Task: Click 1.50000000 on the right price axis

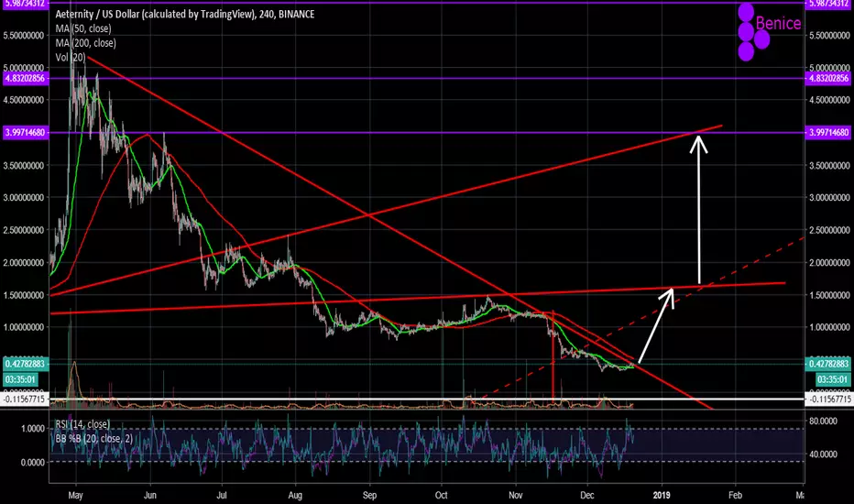Action: [x=827, y=295]
